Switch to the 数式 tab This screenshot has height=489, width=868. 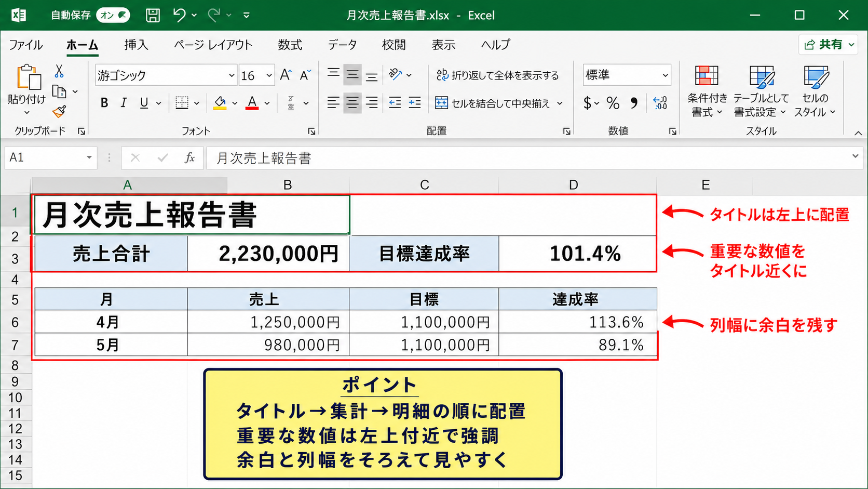(x=290, y=45)
